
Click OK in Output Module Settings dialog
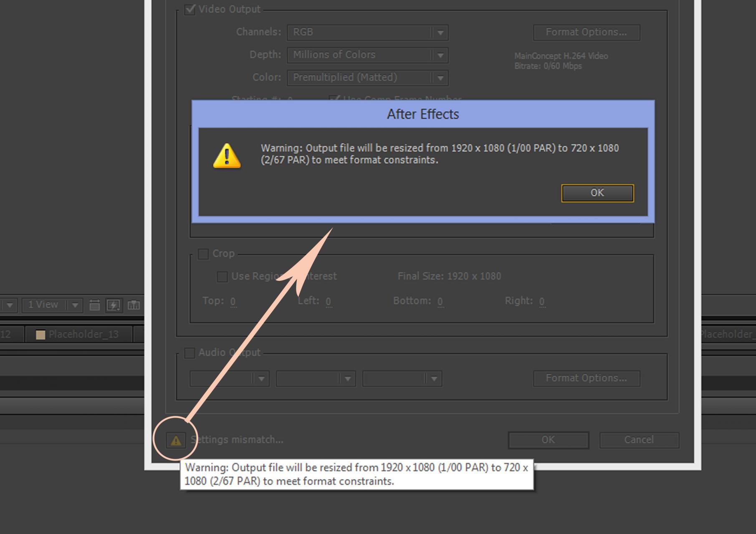click(548, 440)
